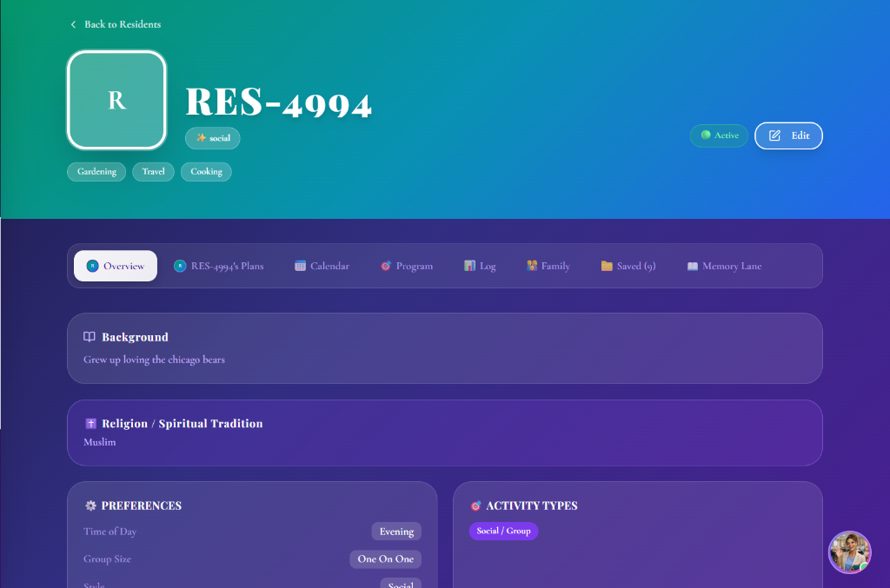This screenshot has width=890, height=588.
Task: Switch to the Program tab
Action: click(x=407, y=266)
